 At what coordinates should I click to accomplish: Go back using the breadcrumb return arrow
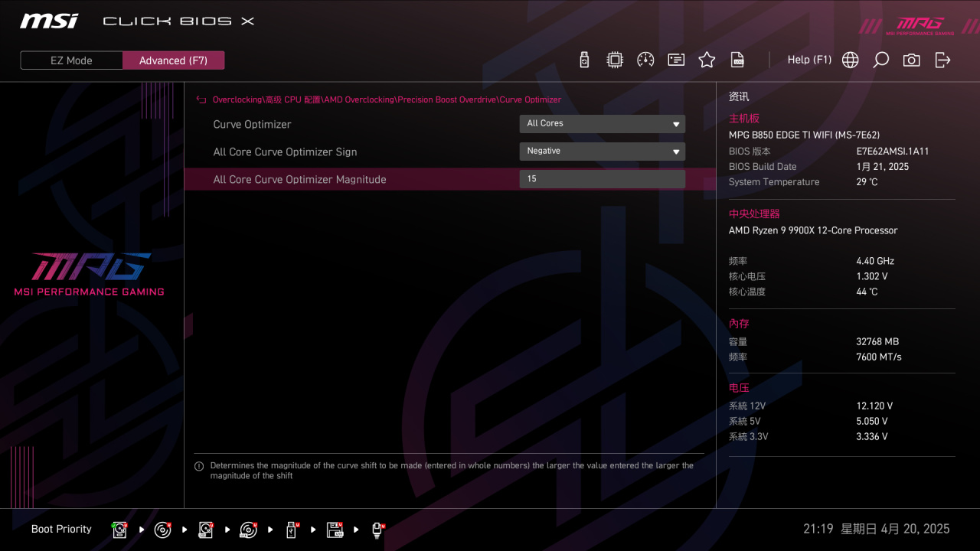pyautogui.click(x=201, y=99)
